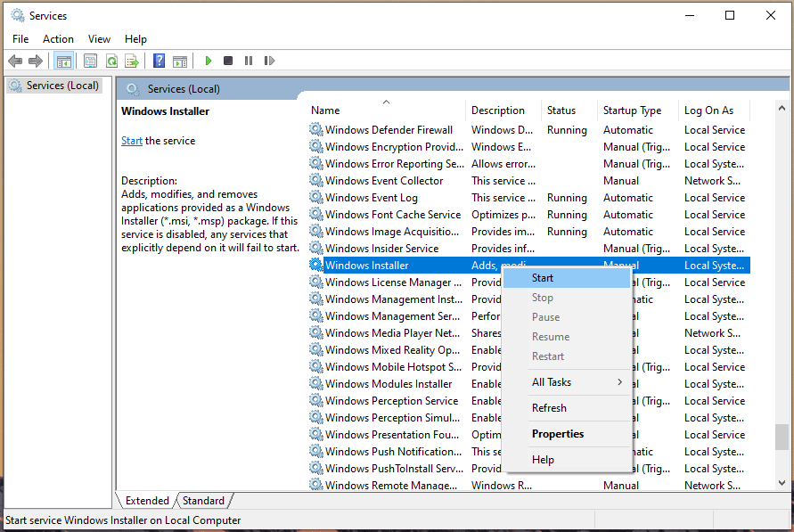Open Properties from the context menu
Image resolution: width=794 pixels, height=532 pixels.
pyautogui.click(x=558, y=434)
